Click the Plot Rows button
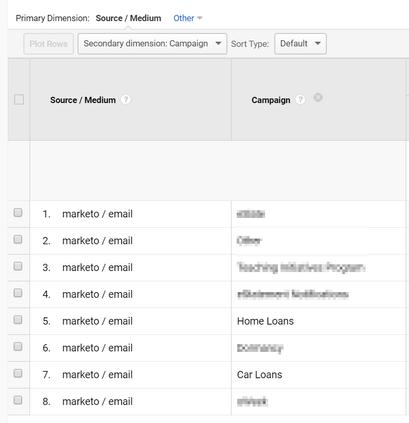409x423 pixels. point(49,44)
